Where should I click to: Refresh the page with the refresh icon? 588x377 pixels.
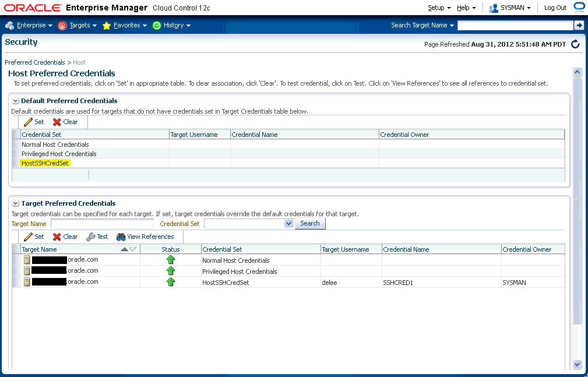(x=575, y=44)
